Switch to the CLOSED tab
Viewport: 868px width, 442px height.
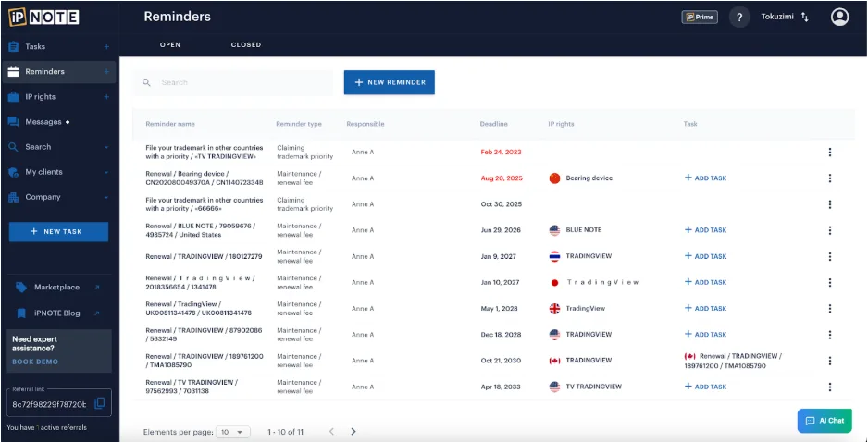coord(246,44)
